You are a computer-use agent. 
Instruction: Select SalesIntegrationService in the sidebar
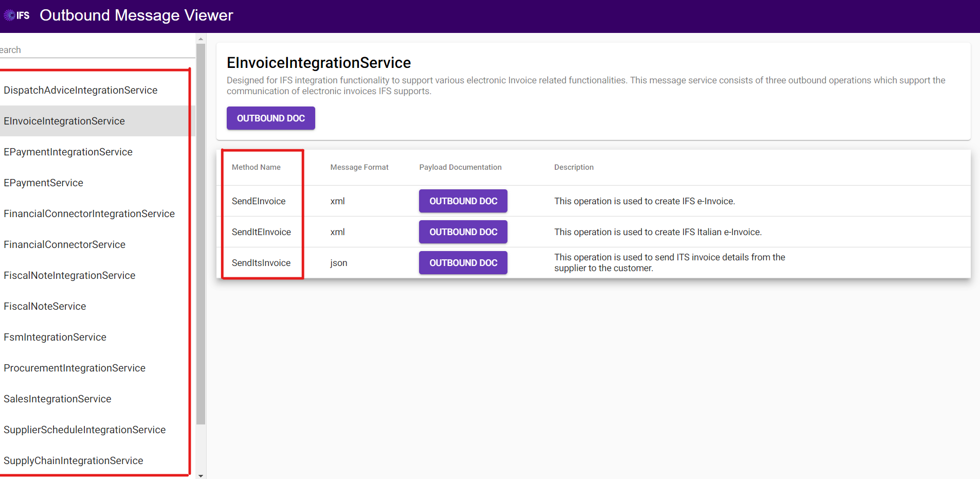58,399
